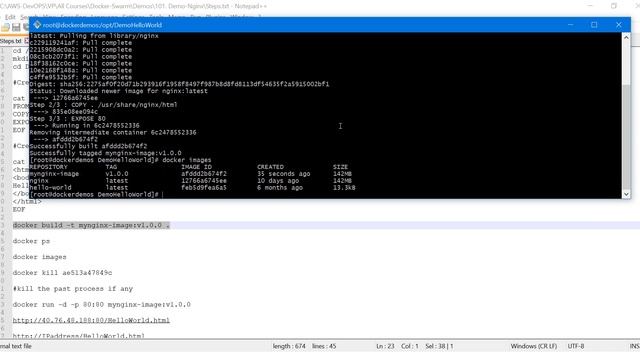The image size is (640, 360).
Task: Click the Windows (CR LF) status bar field
Action: [x=533, y=346]
